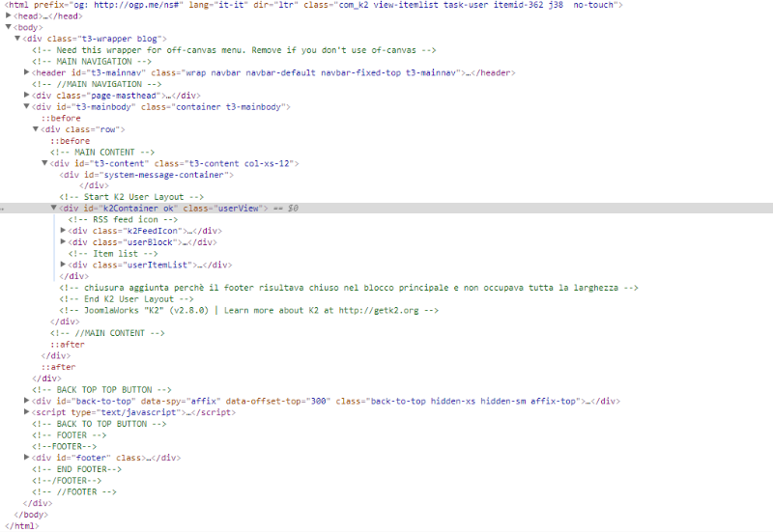Select the system-message-container div
The image size is (773, 532).
147,175
